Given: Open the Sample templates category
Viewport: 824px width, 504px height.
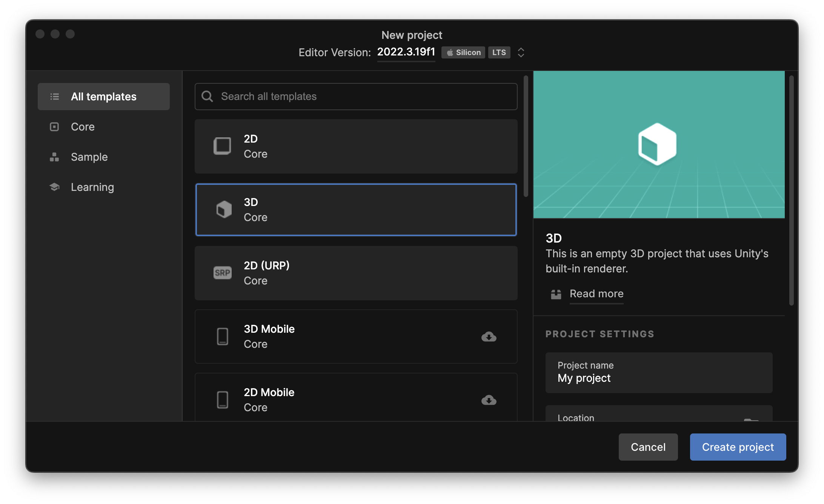Looking at the screenshot, I should [89, 157].
